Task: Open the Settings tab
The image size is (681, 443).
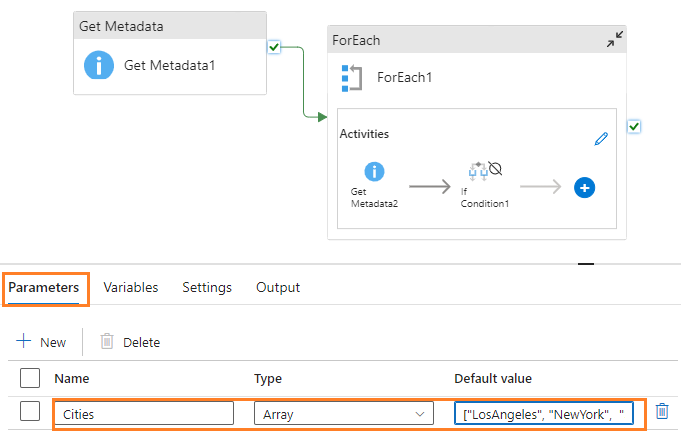Action: pos(207,287)
